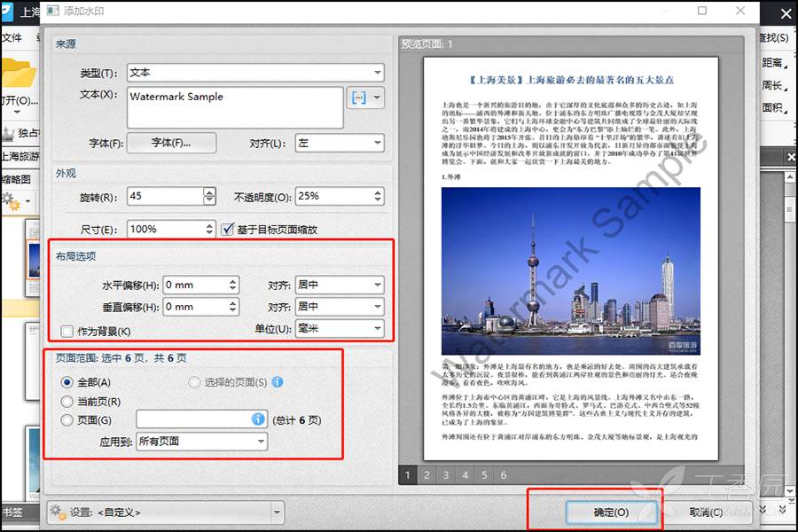Select the 面积 area tool
Viewport: 798px width, 532px height.
click(774, 107)
